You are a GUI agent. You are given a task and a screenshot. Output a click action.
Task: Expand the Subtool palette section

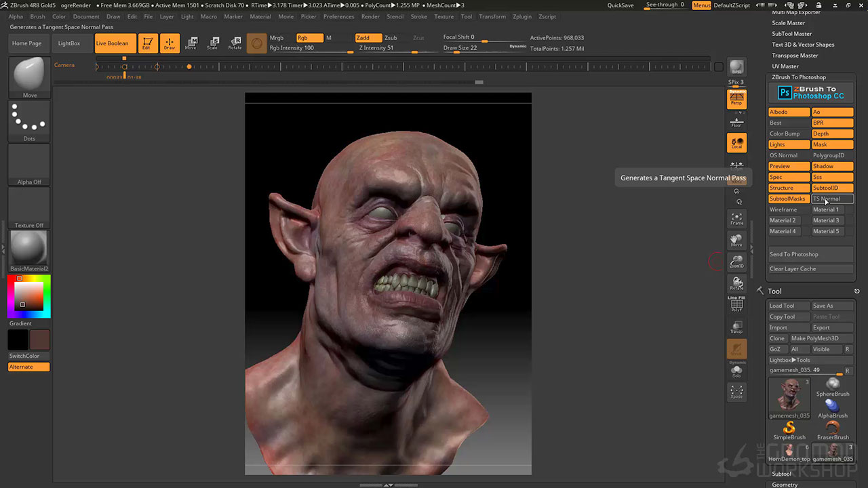[x=781, y=474]
